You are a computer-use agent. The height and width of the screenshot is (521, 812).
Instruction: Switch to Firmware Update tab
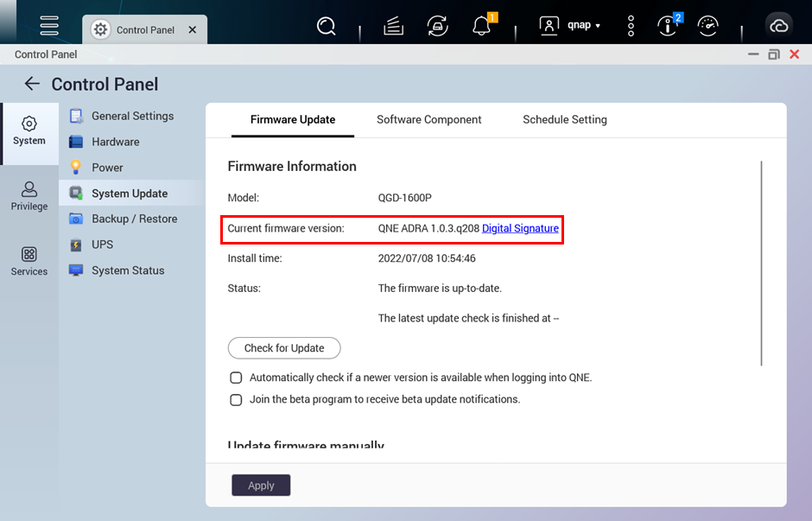(x=293, y=119)
